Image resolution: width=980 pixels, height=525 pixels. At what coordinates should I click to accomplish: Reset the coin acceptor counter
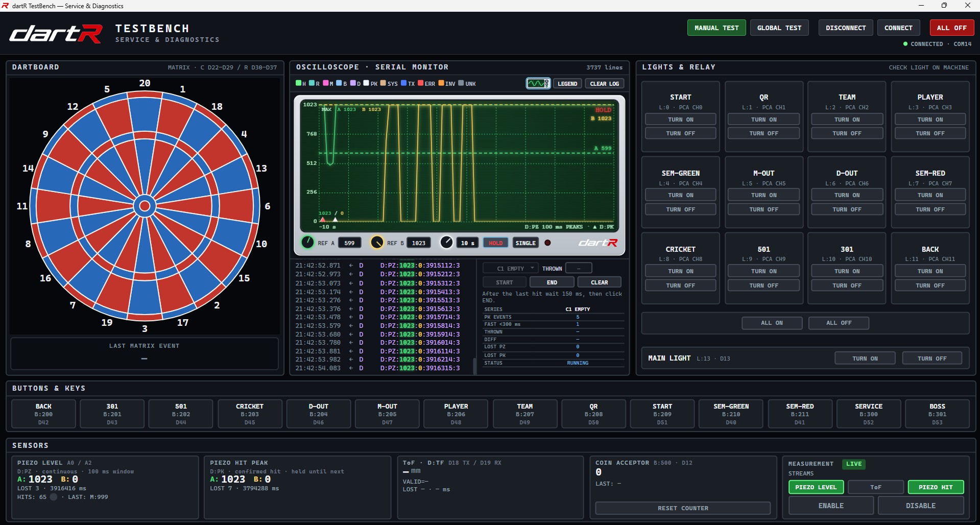coord(683,508)
